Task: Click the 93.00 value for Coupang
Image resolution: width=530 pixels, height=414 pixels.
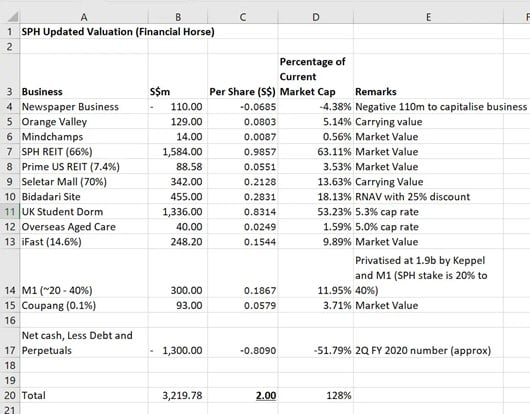Action: 189,306
